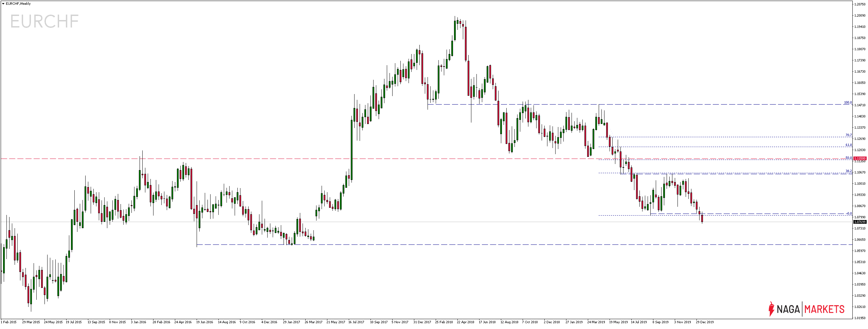The width and height of the screenshot is (868, 329).
Task: Click the 1.14710 price on the scale
Action: click(860, 105)
